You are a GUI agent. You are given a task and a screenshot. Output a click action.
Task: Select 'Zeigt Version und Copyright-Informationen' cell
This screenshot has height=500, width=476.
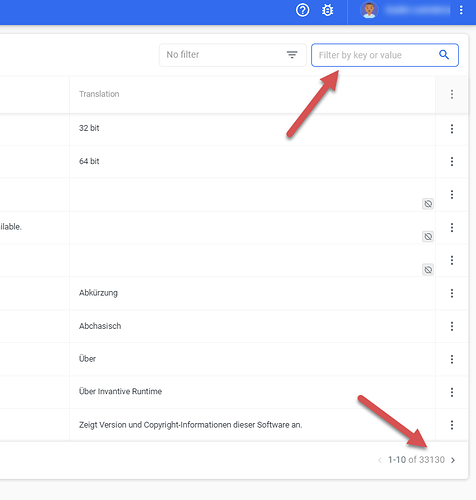(252, 425)
